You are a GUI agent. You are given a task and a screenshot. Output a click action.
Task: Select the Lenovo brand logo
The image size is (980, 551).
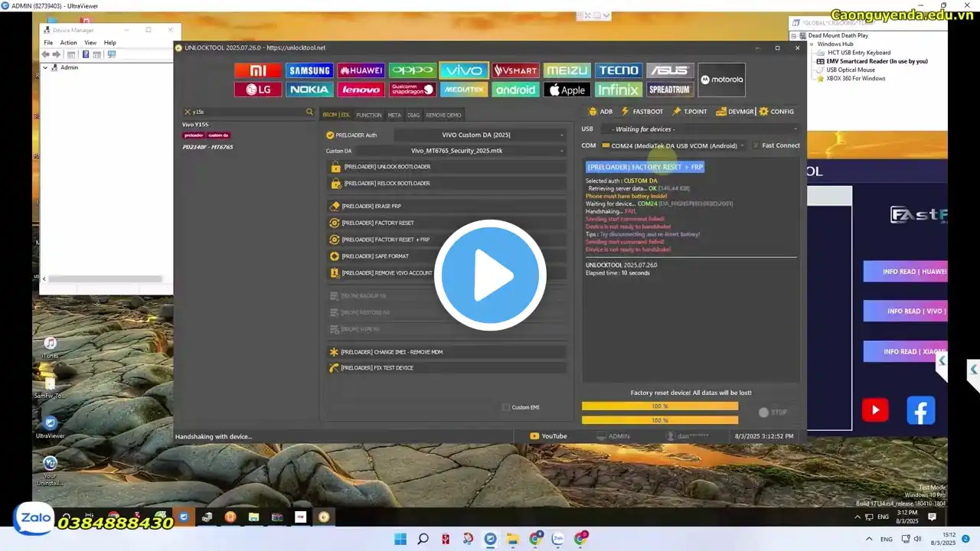pyautogui.click(x=361, y=90)
